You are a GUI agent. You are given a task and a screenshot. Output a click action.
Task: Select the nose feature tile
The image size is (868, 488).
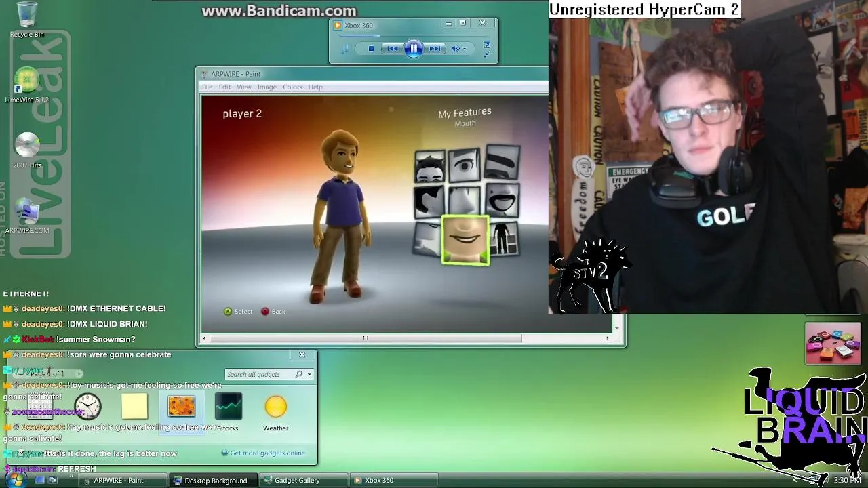(465, 200)
